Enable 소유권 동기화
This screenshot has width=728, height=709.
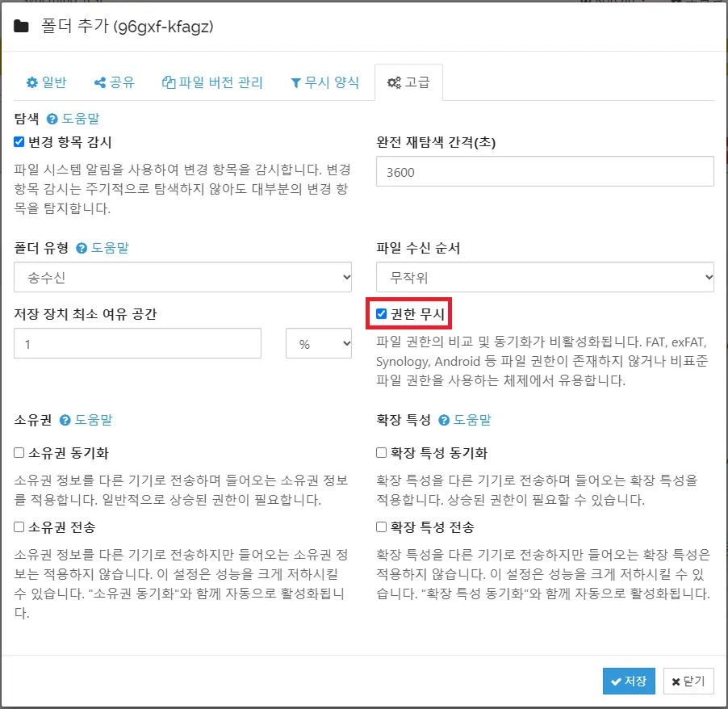click(18, 453)
